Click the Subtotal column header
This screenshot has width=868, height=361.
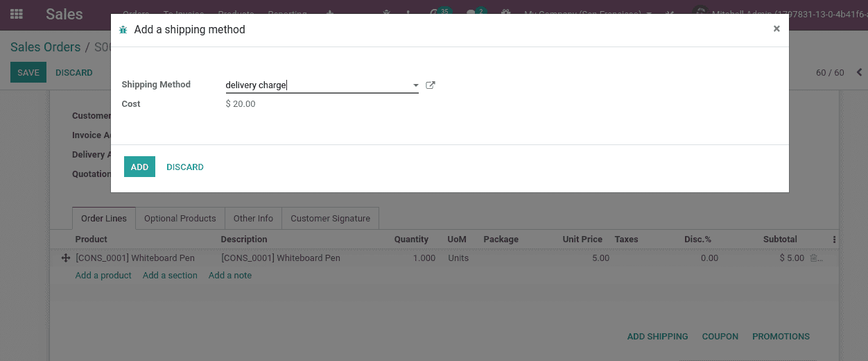pyautogui.click(x=780, y=240)
